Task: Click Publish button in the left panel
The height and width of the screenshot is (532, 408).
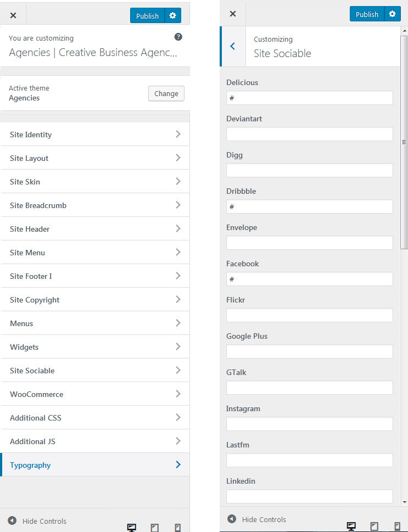Action: (147, 15)
